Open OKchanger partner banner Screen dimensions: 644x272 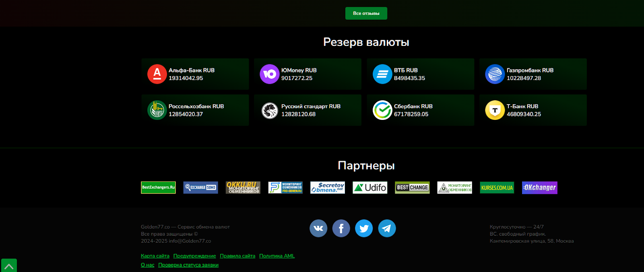click(x=540, y=188)
